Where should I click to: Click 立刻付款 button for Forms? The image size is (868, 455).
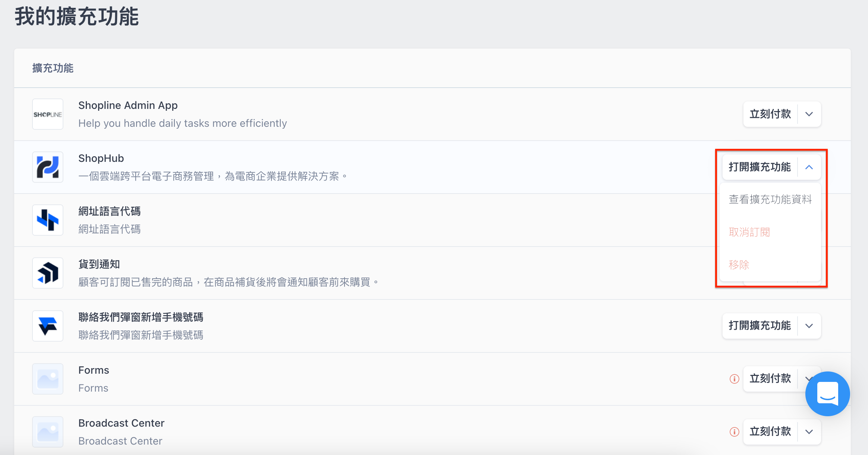[x=770, y=379]
